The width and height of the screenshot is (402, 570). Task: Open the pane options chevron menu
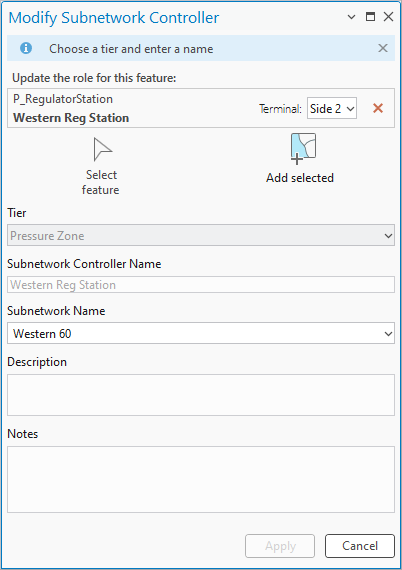click(x=351, y=17)
